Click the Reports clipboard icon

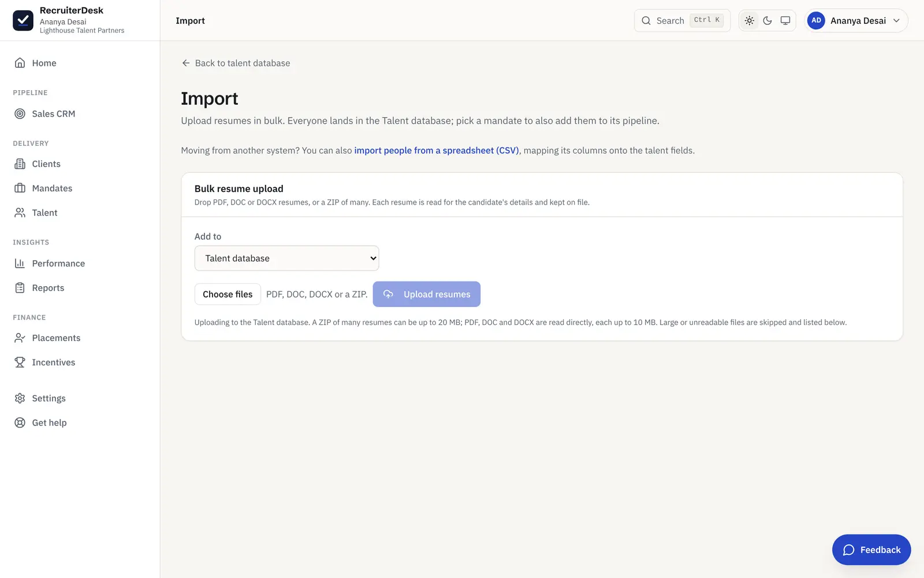20,288
